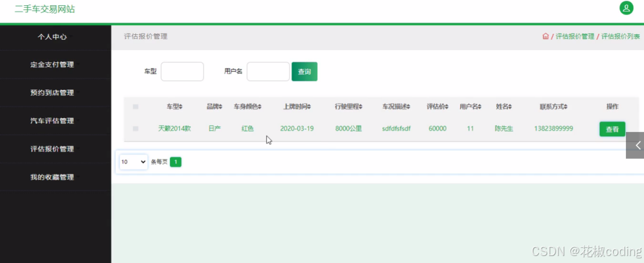
Task: Select the 8000公里 mileage cell
Action: (x=348, y=129)
